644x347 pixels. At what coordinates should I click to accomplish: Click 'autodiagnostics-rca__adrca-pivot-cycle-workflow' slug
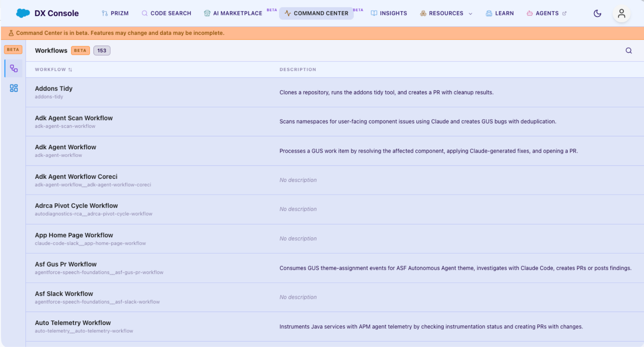[94, 214]
